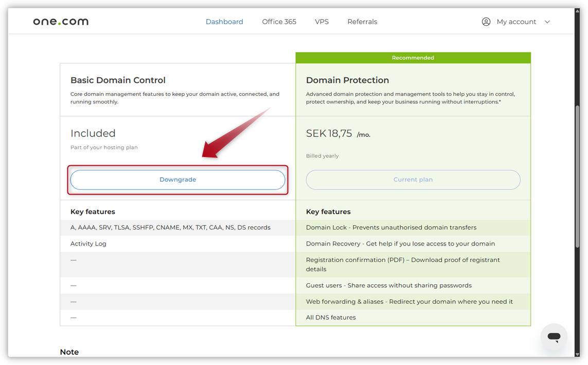This screenshot has height=365, width=588.
Task: Open the chat support bubble
Action: tap(554, 337)
